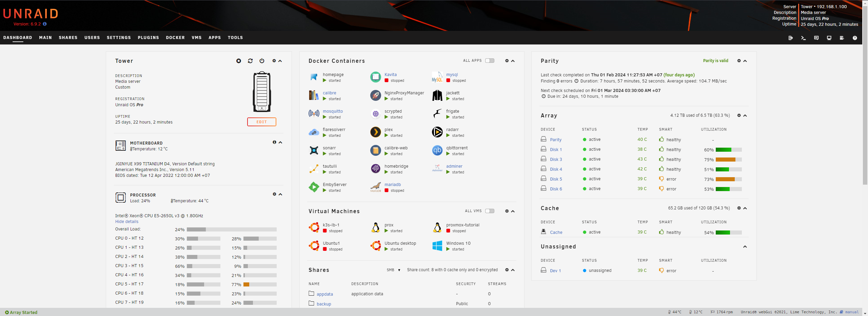Open the backup share link
Image resolution: width=868 pixels, height=316 pixels.
pyautogui.click(x=324, y=304)
